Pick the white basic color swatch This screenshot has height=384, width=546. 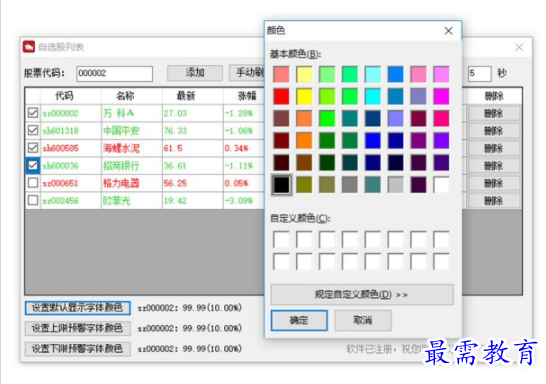click(441, 185)
